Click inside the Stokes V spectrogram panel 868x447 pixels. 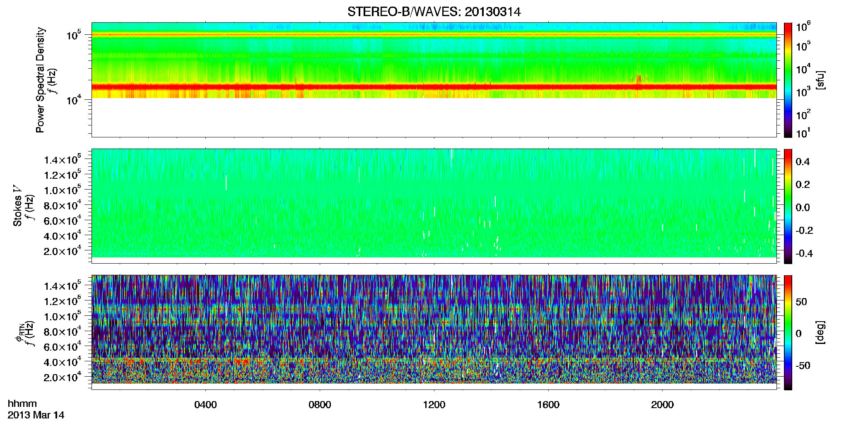[x=434, y=203]
